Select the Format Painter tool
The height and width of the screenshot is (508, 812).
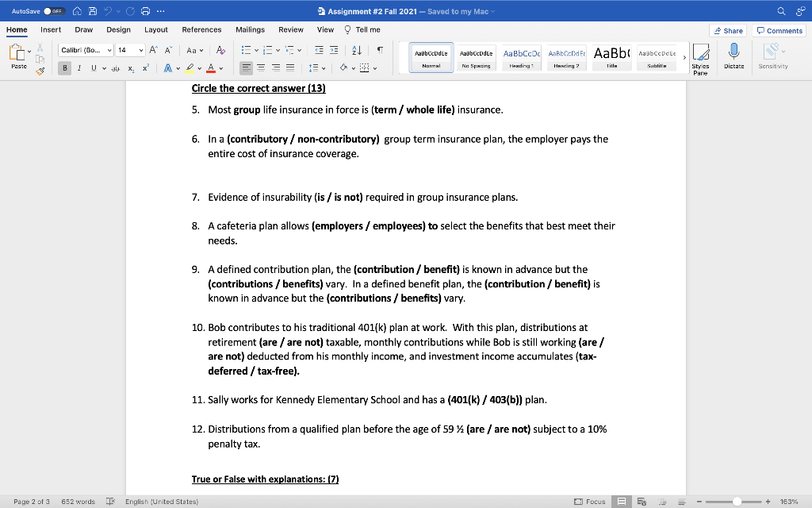(38, 72)
